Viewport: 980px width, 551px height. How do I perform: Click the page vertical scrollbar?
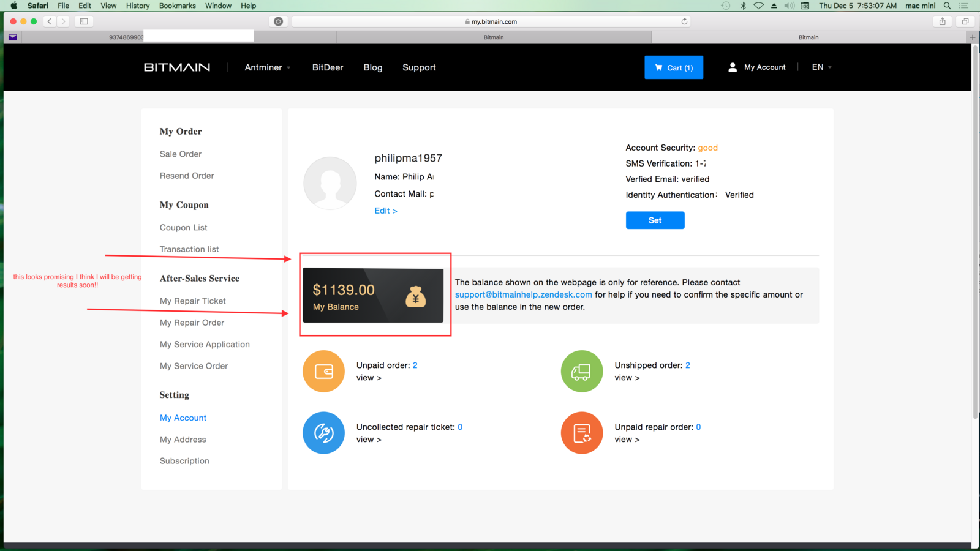[975, 233]
